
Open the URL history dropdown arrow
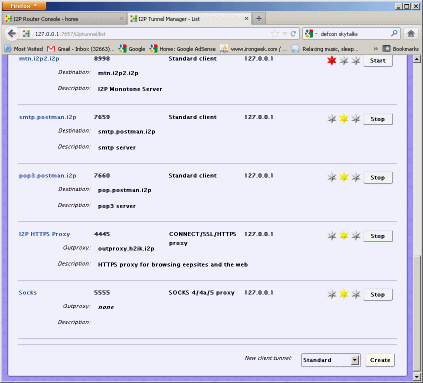(285, 34)
